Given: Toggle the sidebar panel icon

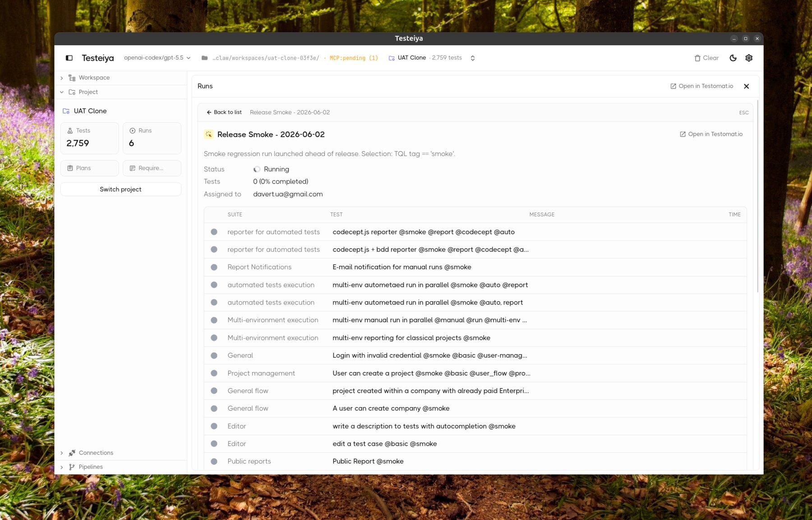Looking at the screenshot, I should click(69, 58).
